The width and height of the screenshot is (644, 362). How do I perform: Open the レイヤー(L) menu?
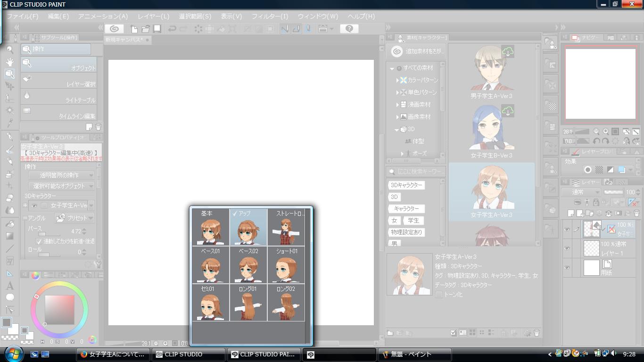coord(154,16)
